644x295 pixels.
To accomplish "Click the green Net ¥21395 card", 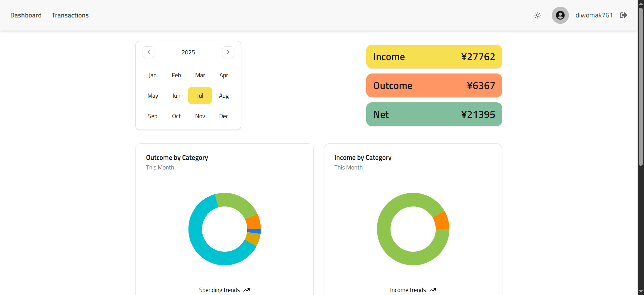I will tap(434, 114).
